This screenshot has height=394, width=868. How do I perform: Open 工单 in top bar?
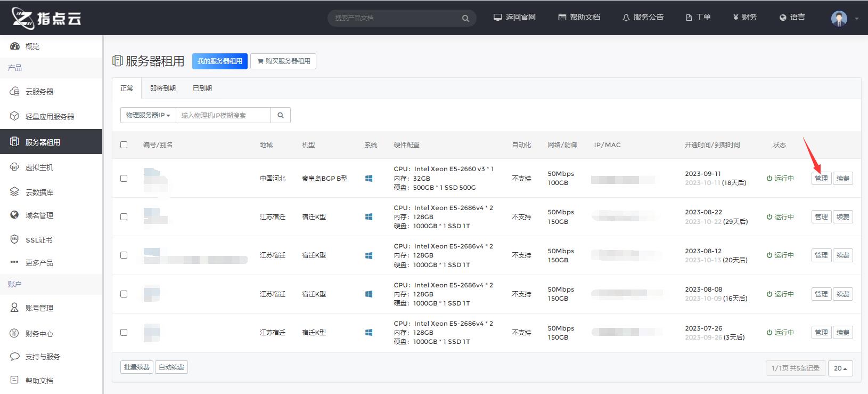tap(698, 17)
